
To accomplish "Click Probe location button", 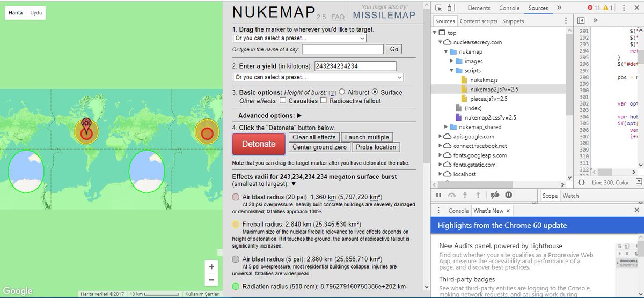I will pyautogui.click(x=376, y=147).
